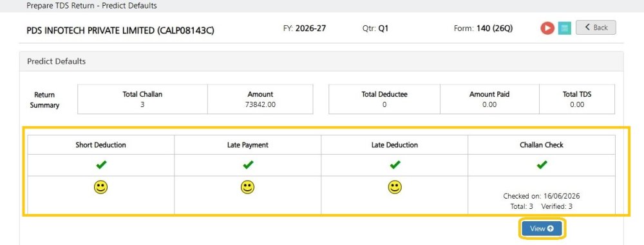The image size is (644, 245).
Task: Click the 'Checked on: 16/06/2026' text
Action: click(542, 196)
